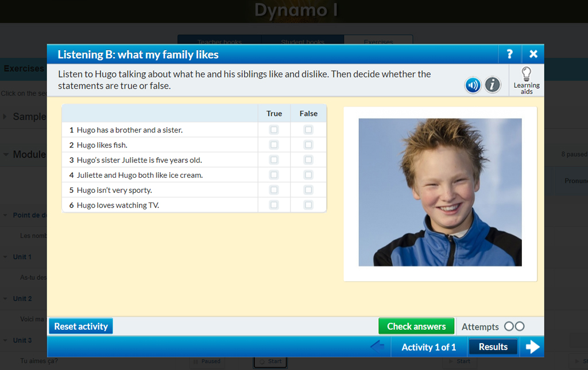
Task: Open Learning aids lightbulb
Action: point(526,80)
